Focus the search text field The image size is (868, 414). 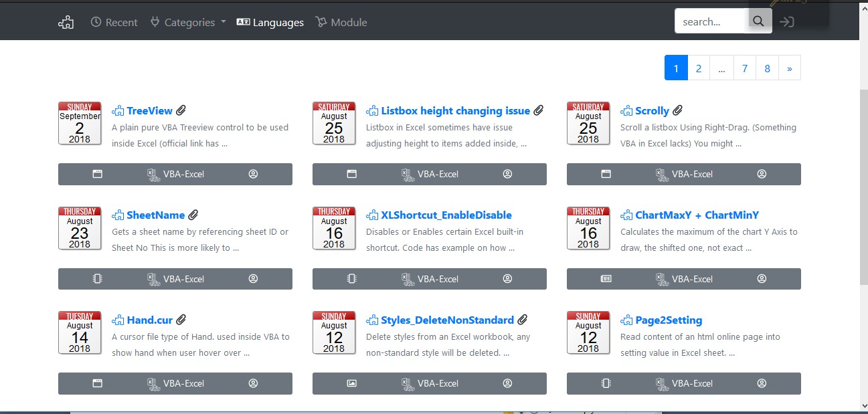[x=711, y=21]
